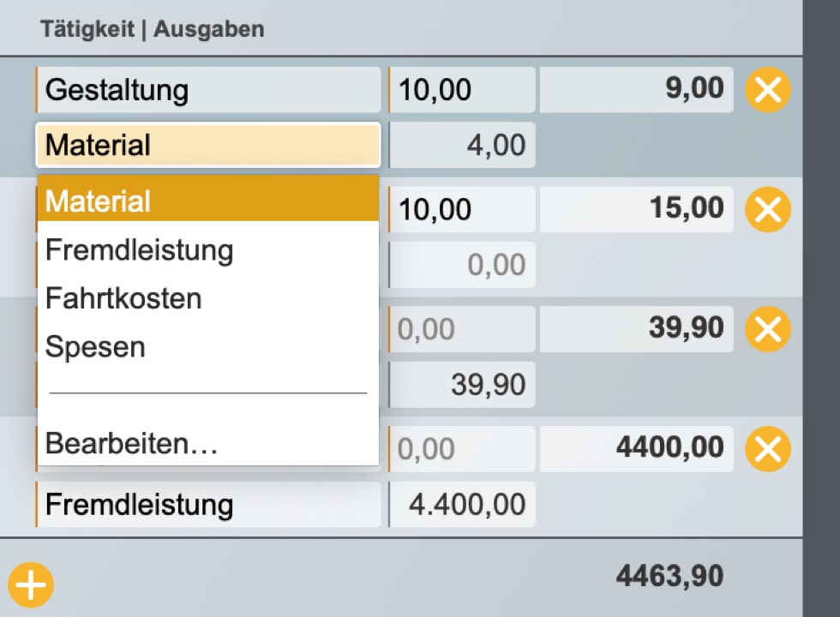The image size is (840, 617).
Task: Remove the row totaling 4400,00
Action: click(x=767, y=450)
